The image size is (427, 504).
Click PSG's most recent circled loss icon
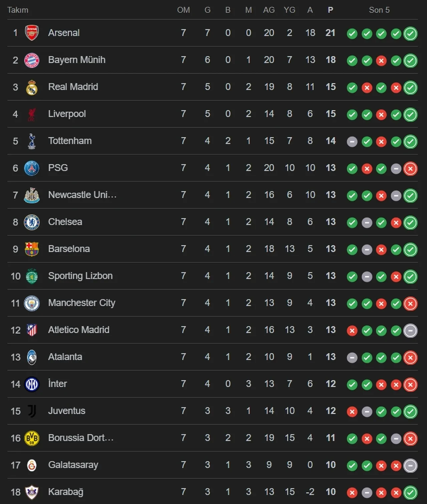[410, 169]
